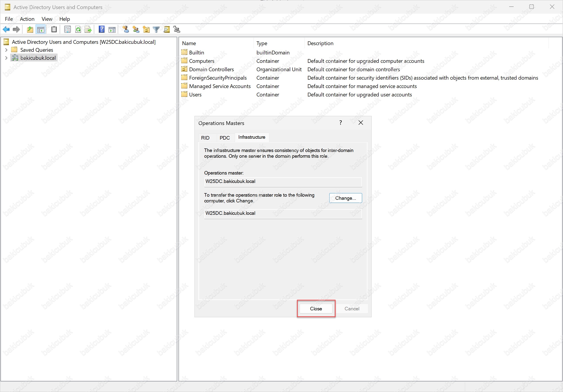
Task: Select the ForeignSecurityPrincipals row name
Action: click(x=218, y=78)
